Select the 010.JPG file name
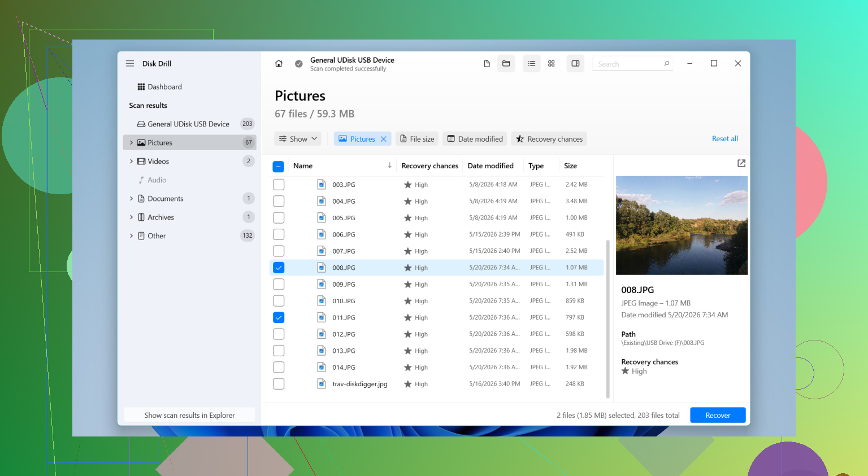This screenshot has width=868, height=476. (344, 301)
